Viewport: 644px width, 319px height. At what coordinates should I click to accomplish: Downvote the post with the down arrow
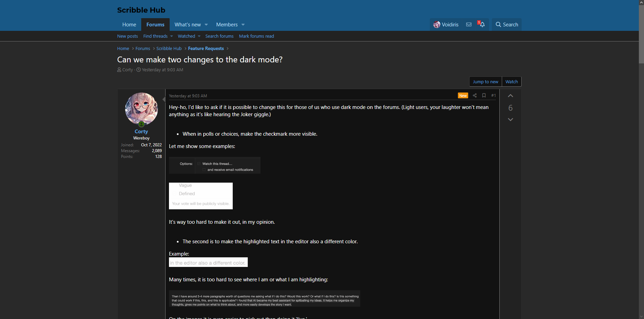(x=510, y=120)
